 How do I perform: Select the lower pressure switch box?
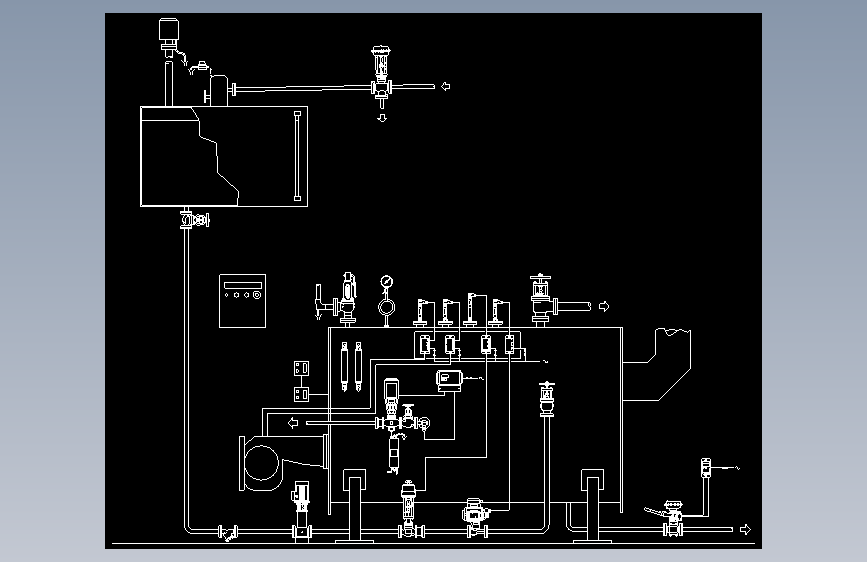(x=301, y=394)
